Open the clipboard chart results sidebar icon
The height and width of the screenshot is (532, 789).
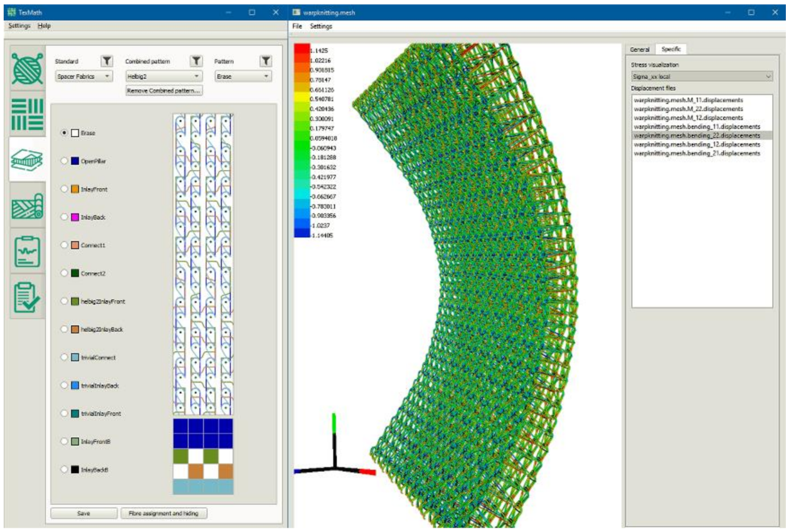point(28,251)
